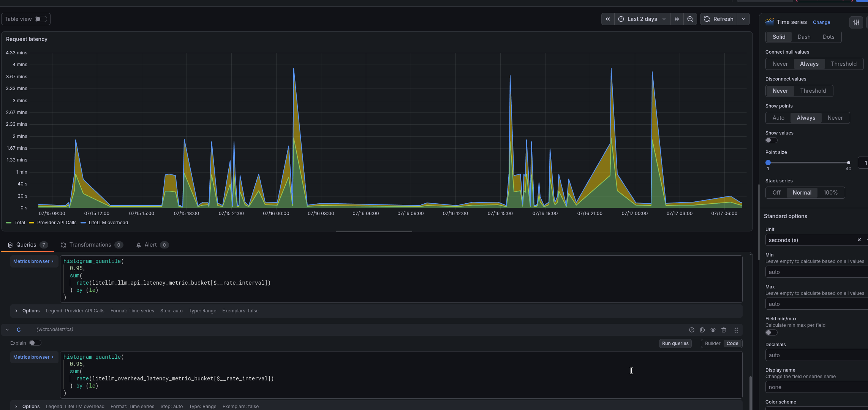Image resolution: width=868 pixels, height=410 pixels.
Task: Duplicate query G with copy icon
Action: (702, 330)
